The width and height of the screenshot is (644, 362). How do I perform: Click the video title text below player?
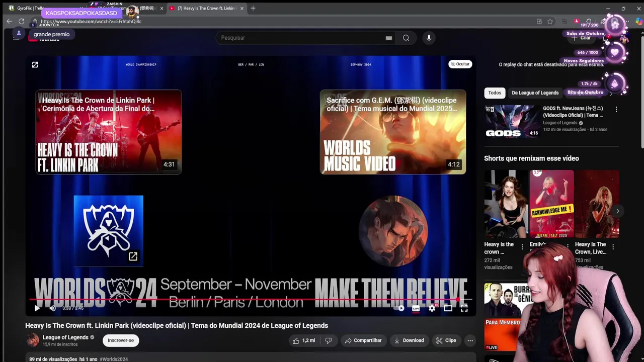[x=177, y=325]
